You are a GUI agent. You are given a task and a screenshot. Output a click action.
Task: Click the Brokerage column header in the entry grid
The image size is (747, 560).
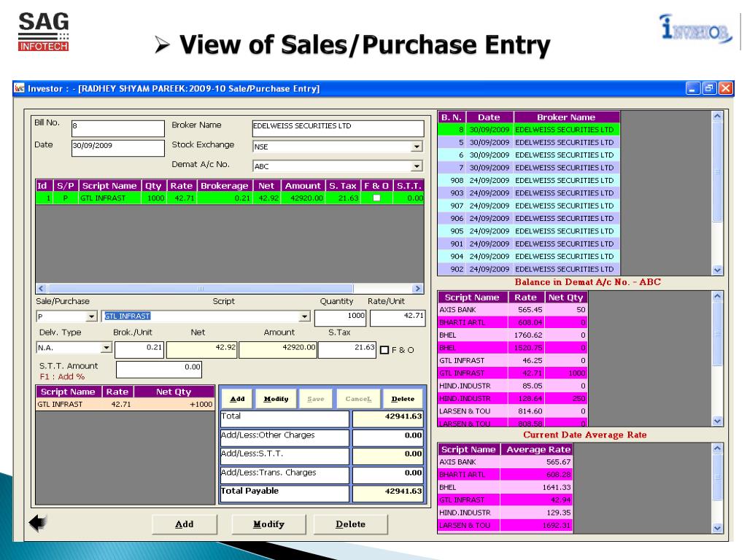pyautogui.click(x=225, y=186)
